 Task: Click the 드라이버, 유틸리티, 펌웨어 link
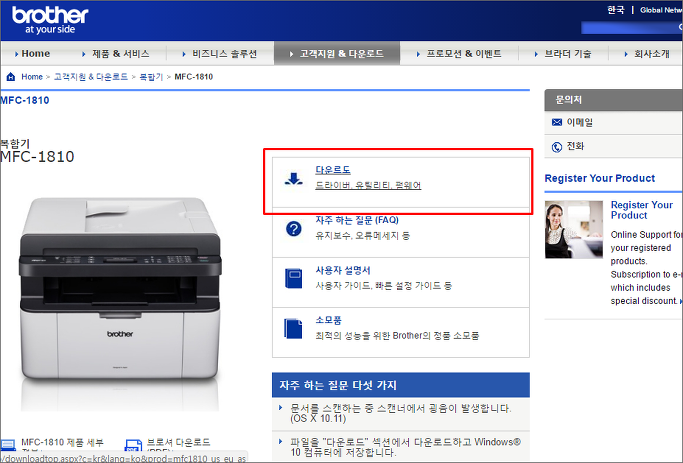pyautogui.click(x=368, y=186)
